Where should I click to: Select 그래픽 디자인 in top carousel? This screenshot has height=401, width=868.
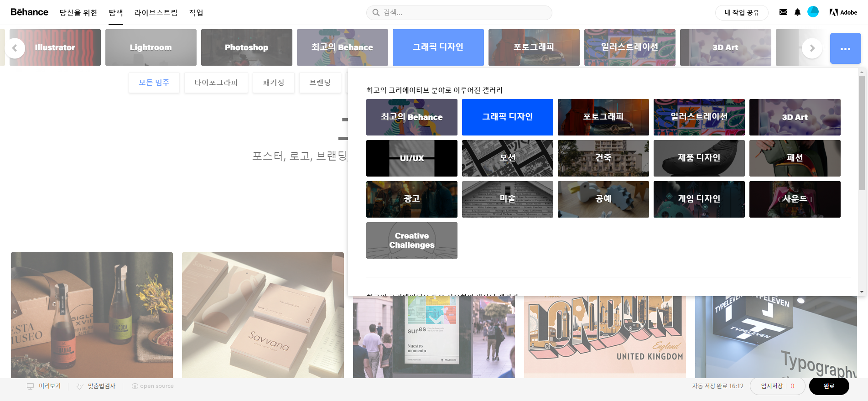point(438,47)
